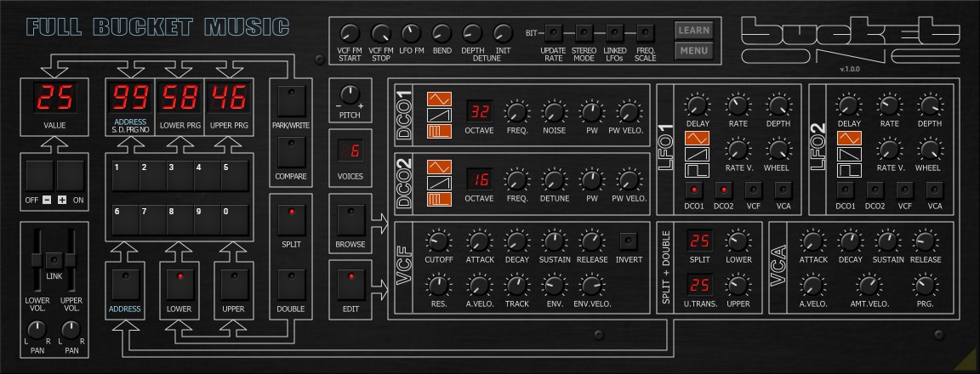The height and width of the screenshot is (374, 980).
Task: Click the LOWER VOL. slider
Action: tap(37, 259)
